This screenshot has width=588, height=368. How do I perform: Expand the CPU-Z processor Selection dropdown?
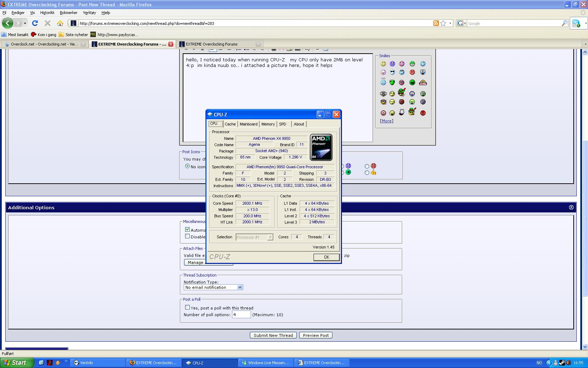(270, 237)
